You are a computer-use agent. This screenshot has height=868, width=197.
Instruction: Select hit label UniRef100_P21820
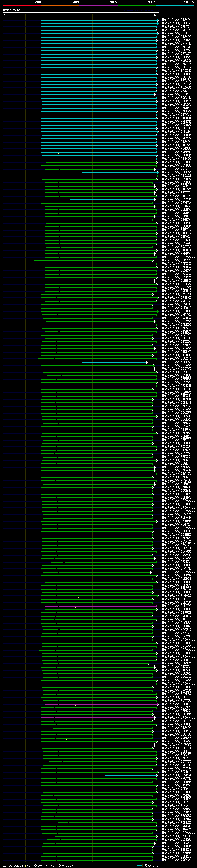(177, 40)
